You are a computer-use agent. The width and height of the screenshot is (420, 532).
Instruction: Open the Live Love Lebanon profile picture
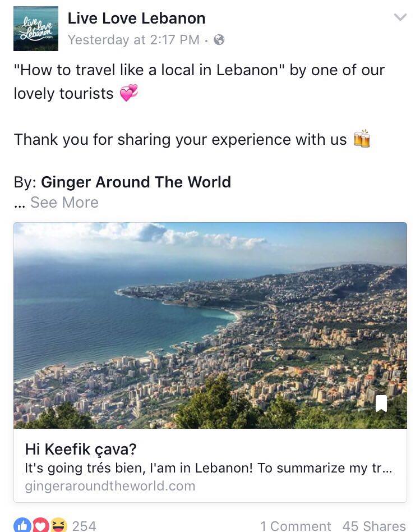[36, 29]
